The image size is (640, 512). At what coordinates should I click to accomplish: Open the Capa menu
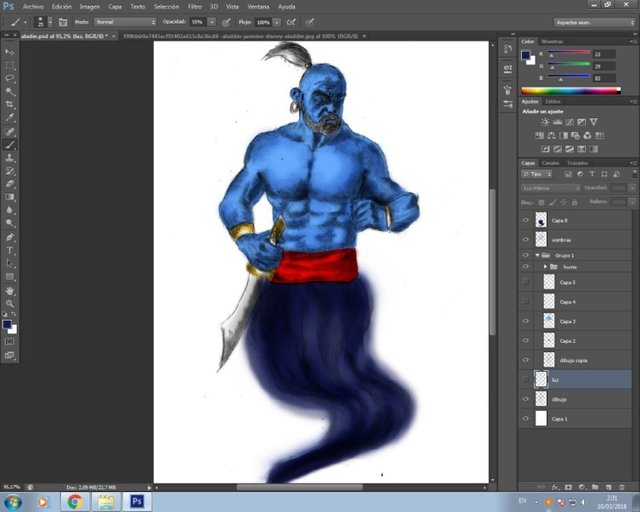115,7
